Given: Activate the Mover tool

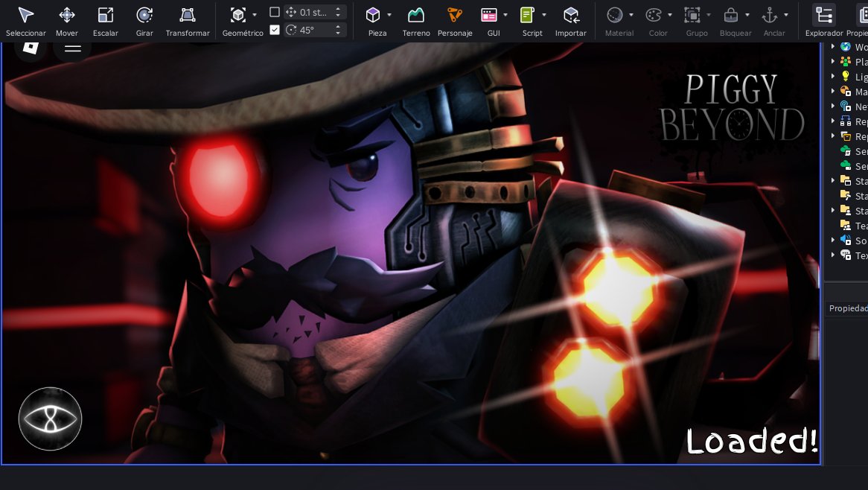Looking at the screenshot, I should click(67, 21).
